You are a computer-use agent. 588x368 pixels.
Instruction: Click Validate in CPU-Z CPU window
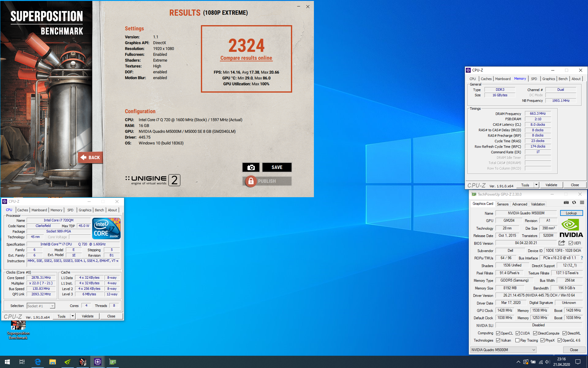click(x=88, y=316)
